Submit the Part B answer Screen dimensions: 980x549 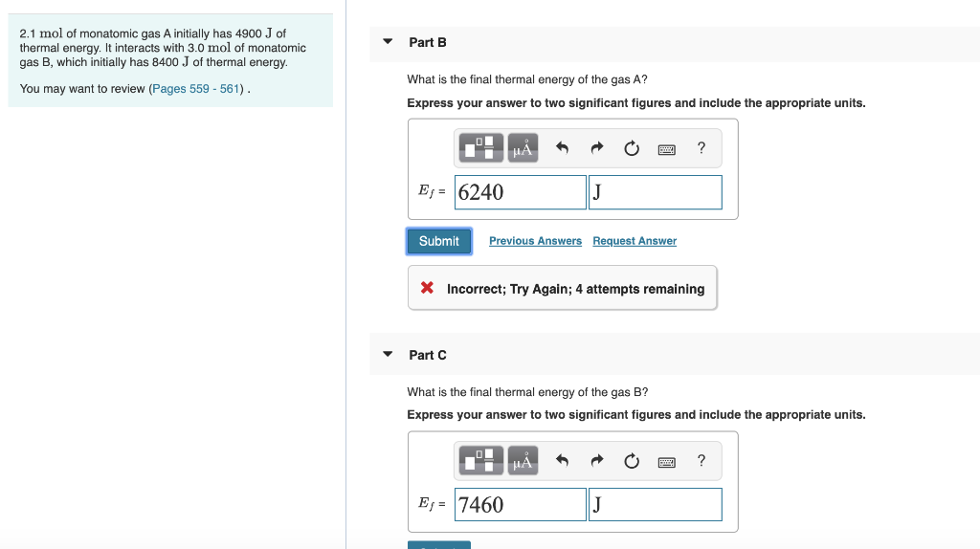pos(438,241)
